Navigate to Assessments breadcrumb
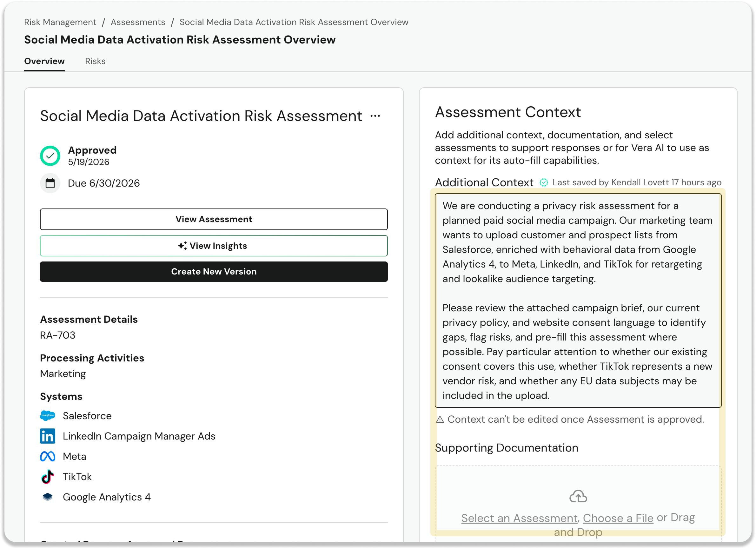This screenshot has height=549, width=756. pos(138,22)
